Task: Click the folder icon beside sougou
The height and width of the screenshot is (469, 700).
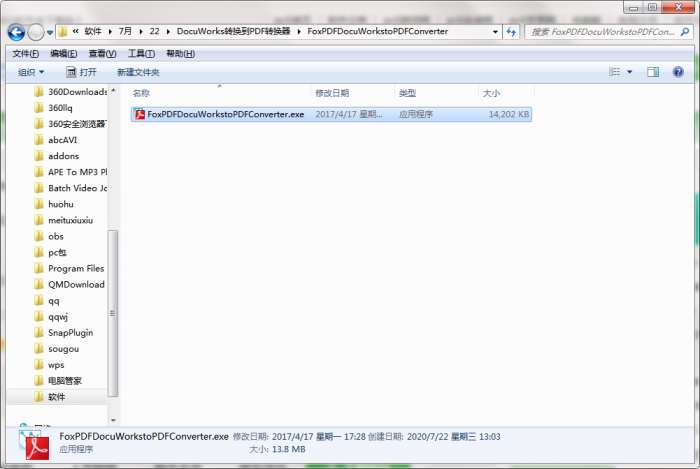Action: tap(39, 349)
